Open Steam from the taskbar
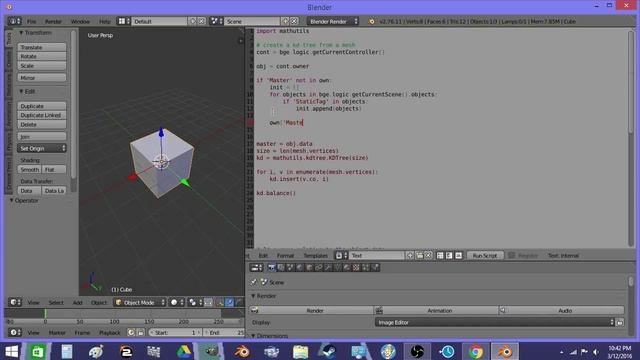The height and width of the screenshot is (360, 640). pos(329,351)
